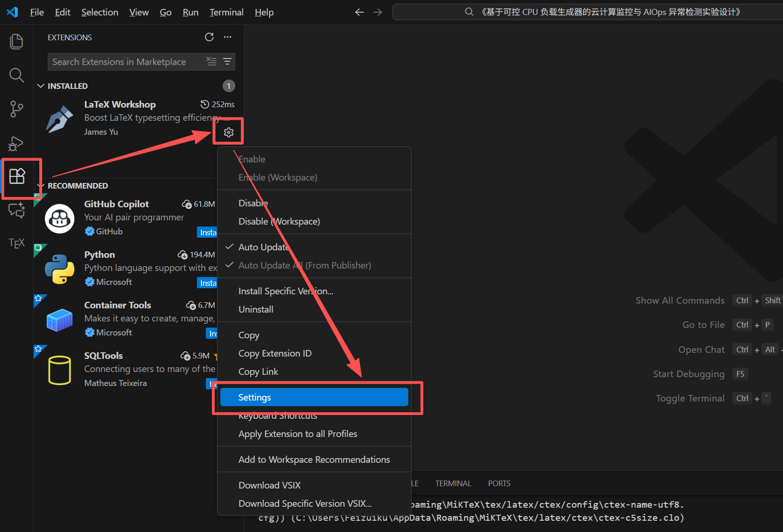Click the LaTeX Workshop pen icon
Viewport: 783px width, 532px height.
(x=59, y=119)
